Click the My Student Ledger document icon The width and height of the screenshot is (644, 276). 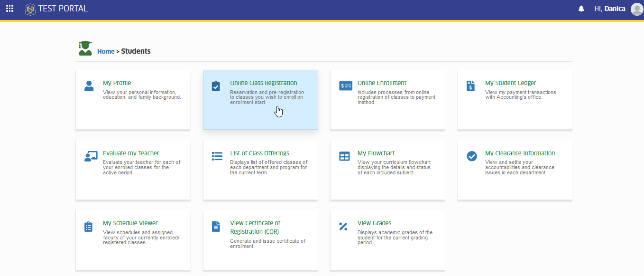(x=470, y=86)
